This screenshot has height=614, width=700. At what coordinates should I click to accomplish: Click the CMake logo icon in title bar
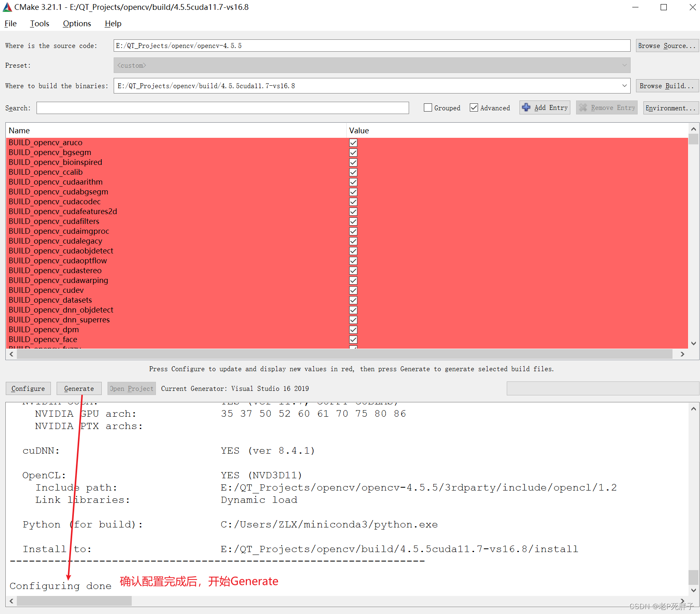click(x=7, y=7)
